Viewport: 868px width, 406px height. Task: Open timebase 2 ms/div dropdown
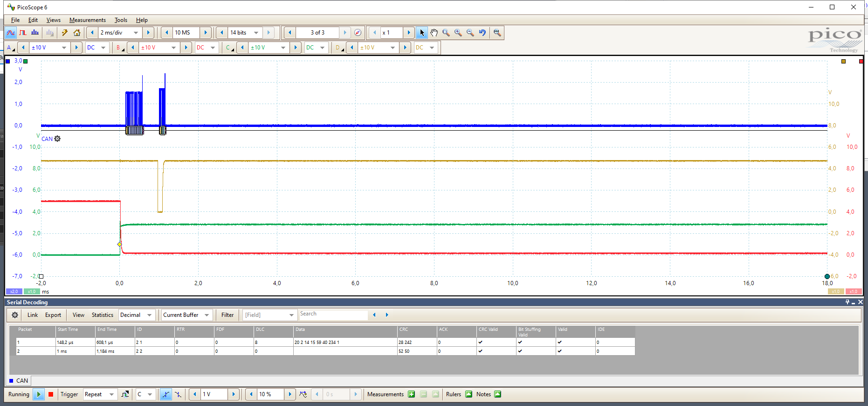click(136, 33)
